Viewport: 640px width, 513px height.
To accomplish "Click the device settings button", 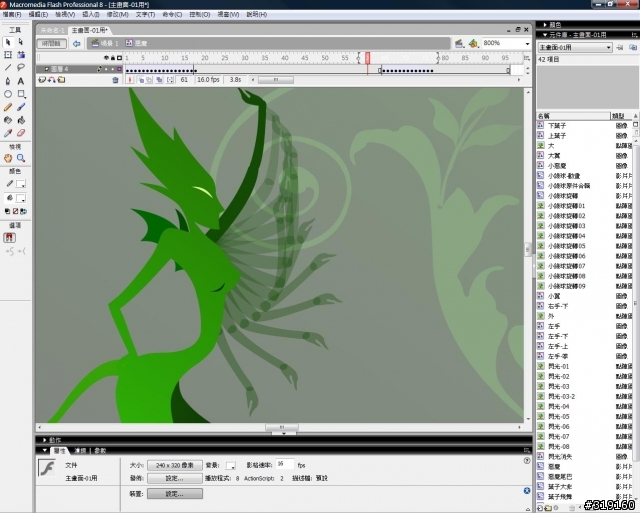I will pyautogui.click(x=175, y=494).
